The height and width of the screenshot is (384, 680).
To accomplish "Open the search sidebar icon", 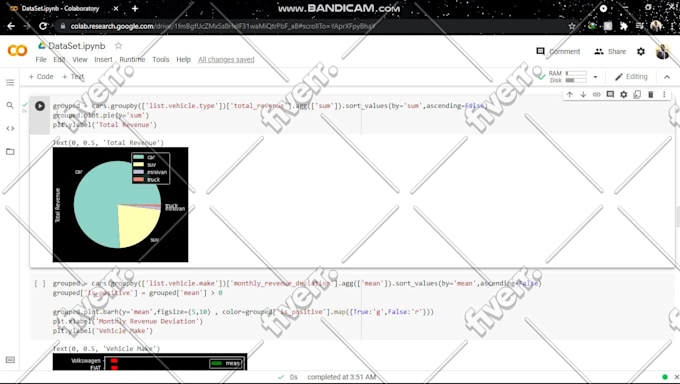I will coord(10,105).
